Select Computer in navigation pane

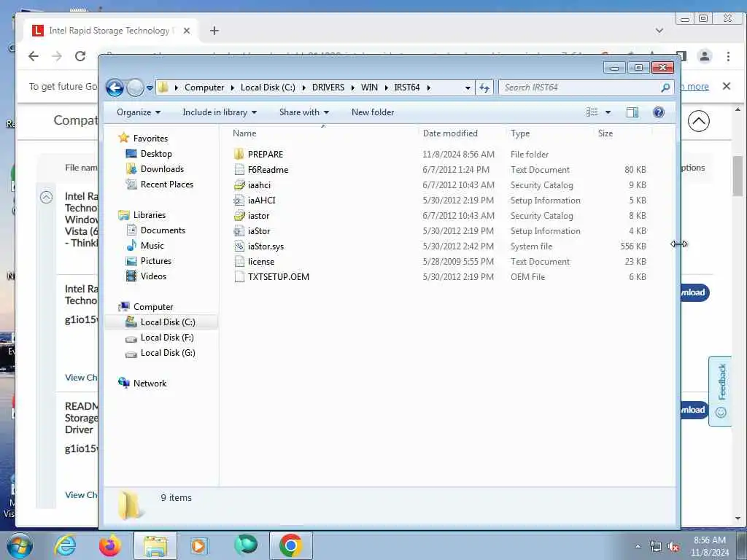[x=153, y=307]
